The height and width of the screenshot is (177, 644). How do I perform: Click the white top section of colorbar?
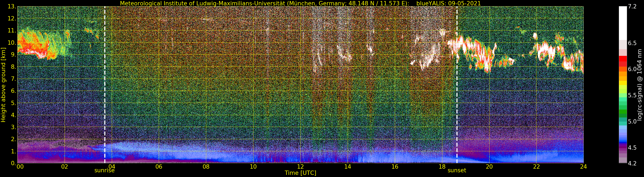[x=623, y=23]
